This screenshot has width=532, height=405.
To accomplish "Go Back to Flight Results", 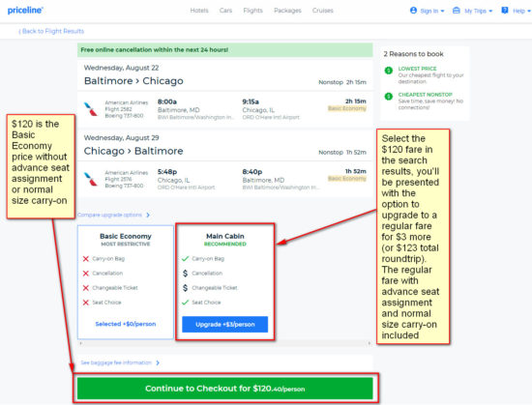I will (51, 31).
